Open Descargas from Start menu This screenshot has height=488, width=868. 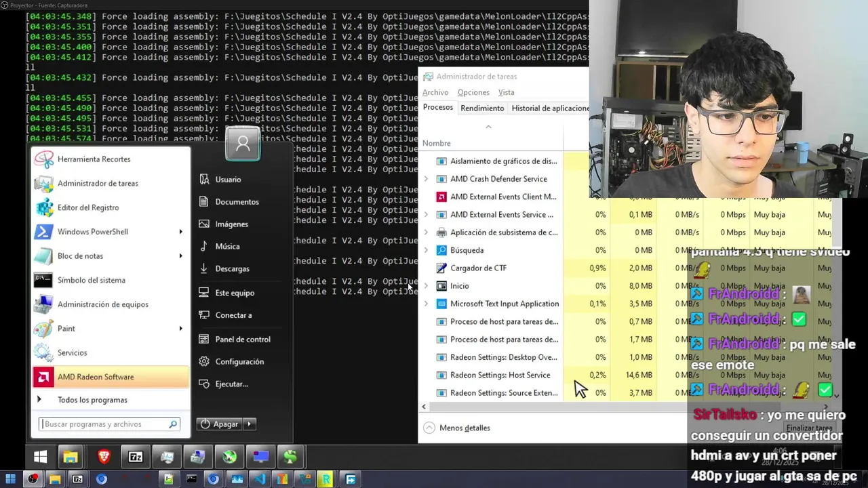(232, 269)
